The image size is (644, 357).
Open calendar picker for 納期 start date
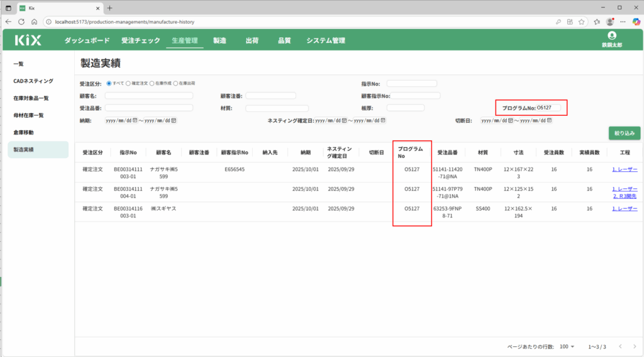(x=134, y=120)
